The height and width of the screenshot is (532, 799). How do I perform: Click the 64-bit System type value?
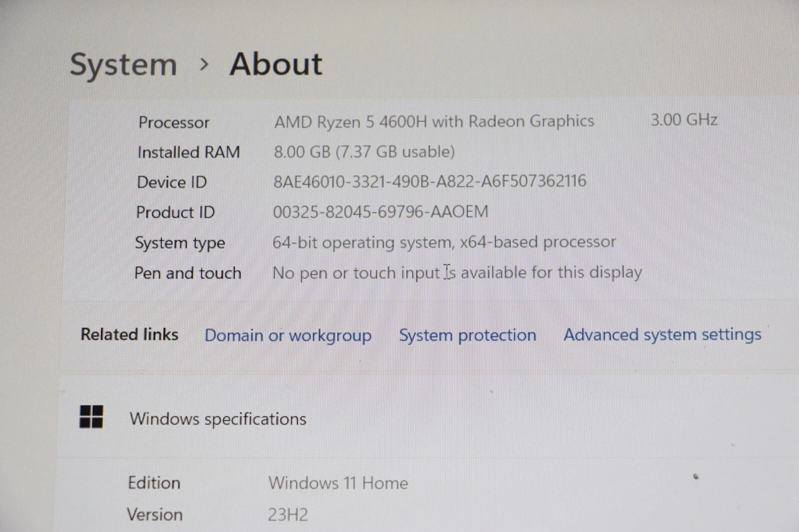pyautogui.click(x=444, y=242)
